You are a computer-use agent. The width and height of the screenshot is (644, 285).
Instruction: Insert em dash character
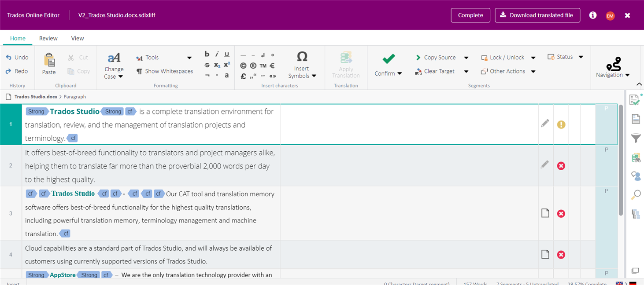pos(243,55)
